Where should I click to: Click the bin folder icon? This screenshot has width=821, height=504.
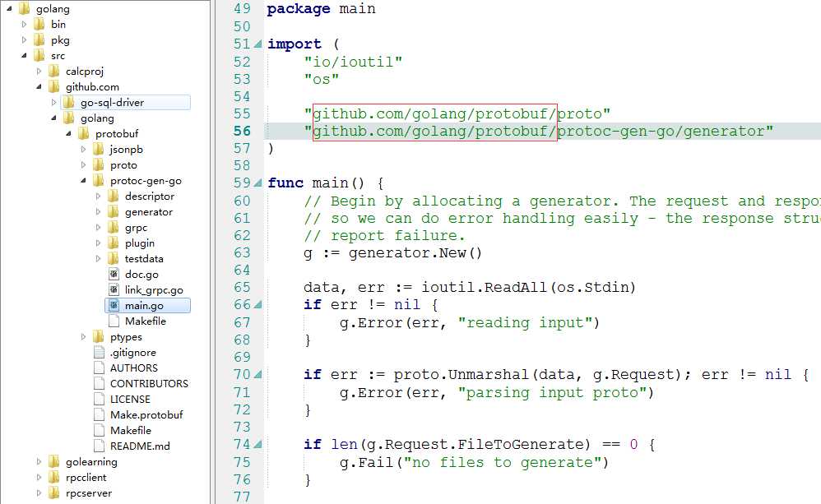39,24
